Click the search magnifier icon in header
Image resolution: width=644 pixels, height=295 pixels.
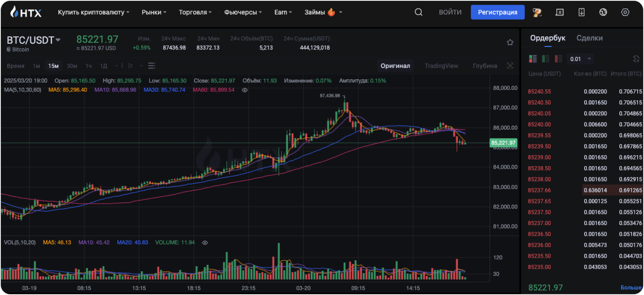tap(418, 12)
